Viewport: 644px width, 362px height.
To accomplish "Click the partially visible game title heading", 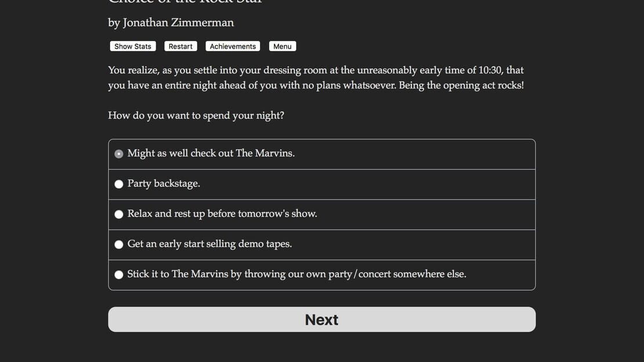I will coord(185,2).
